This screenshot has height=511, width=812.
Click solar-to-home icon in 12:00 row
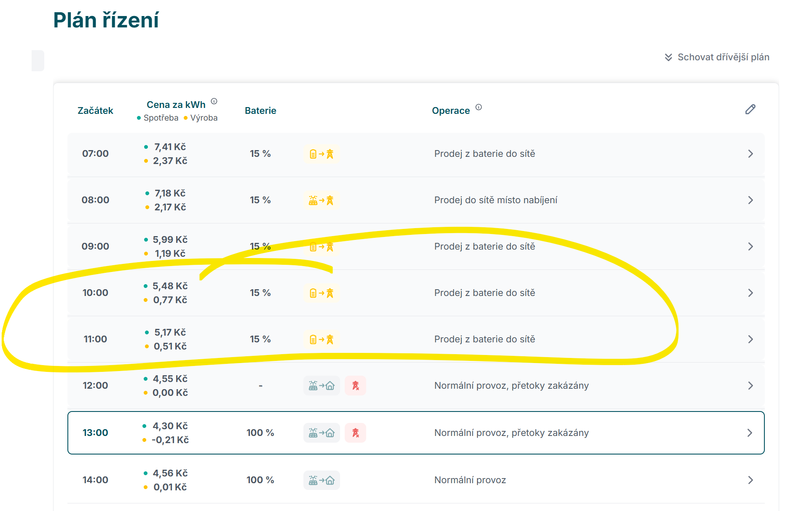tap(322, 386)
